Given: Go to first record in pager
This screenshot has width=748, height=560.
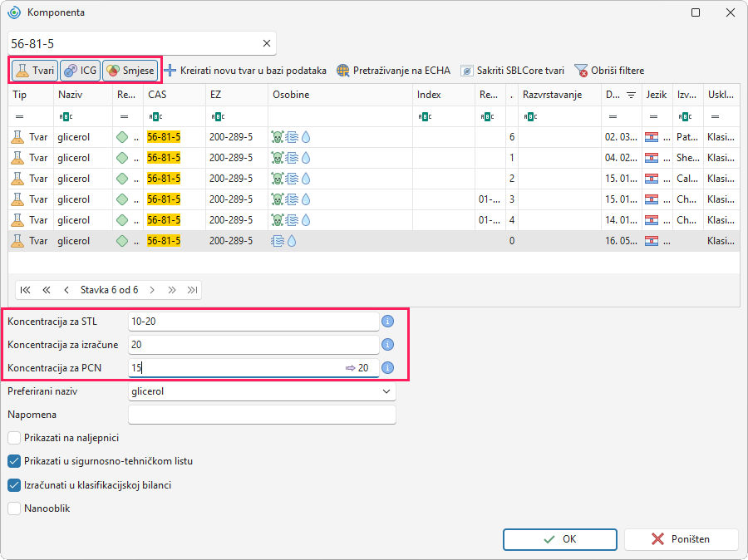Looking at the screenshot, I should [26, 290].
